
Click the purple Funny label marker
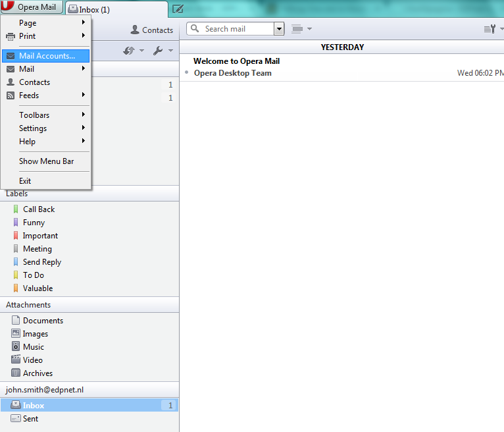(x=16, y=223)
